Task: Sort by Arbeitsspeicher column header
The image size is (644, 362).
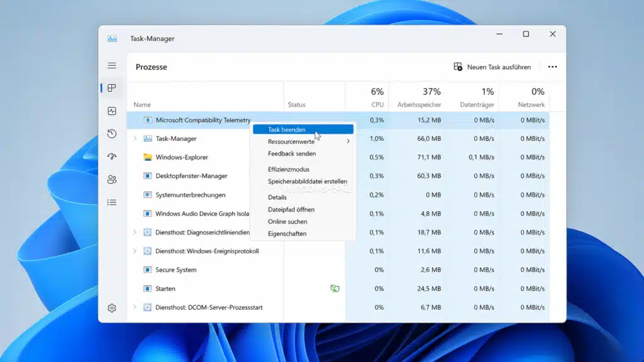Action: pos(419,105)
